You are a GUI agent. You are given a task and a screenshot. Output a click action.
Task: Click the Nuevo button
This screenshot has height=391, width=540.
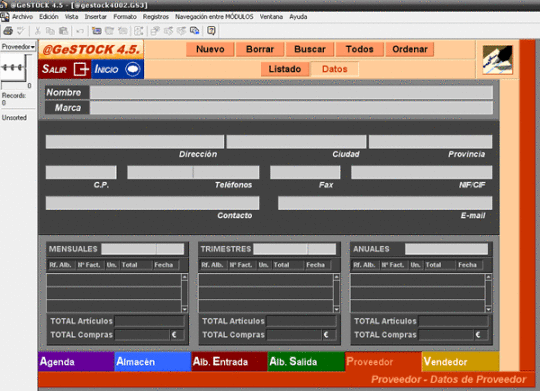210,49
